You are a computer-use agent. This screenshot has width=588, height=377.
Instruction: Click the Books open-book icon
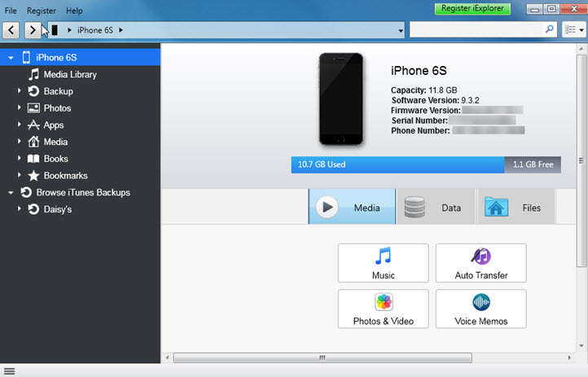tap(33, 159)
